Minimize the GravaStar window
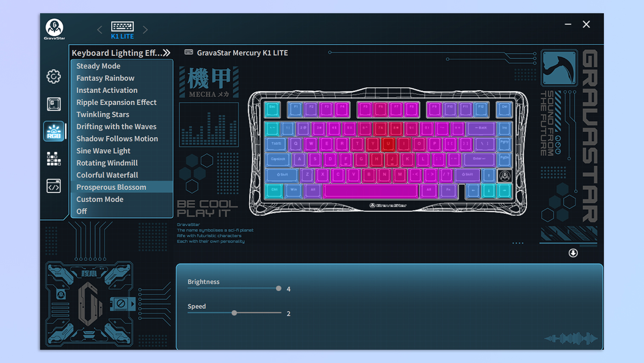Image resolution: width=644 pixels, height=363 pixels. [x=568, y=24]
